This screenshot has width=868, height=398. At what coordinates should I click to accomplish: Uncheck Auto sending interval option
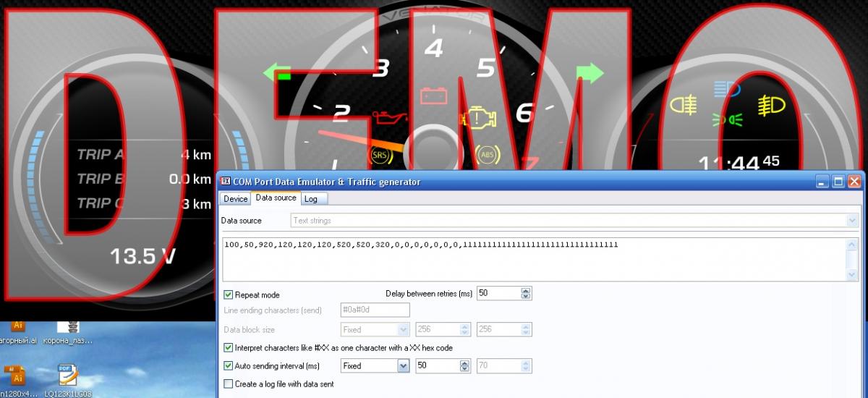tap(229, 366)
